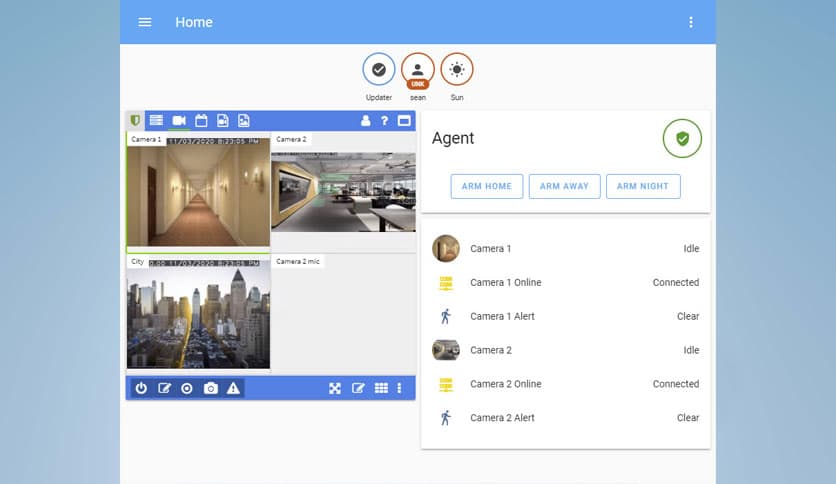Click the sean person badge
836x484 pixels.
pos(418,70)
